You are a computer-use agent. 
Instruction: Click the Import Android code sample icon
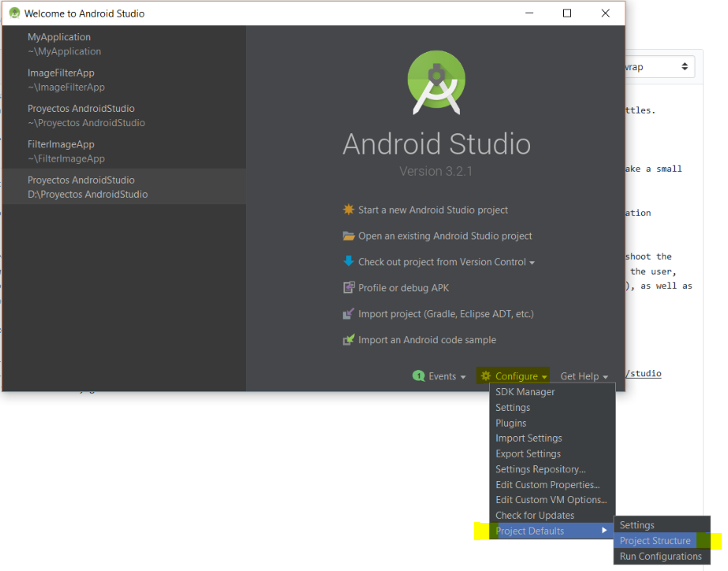click(x=348, y=340)
